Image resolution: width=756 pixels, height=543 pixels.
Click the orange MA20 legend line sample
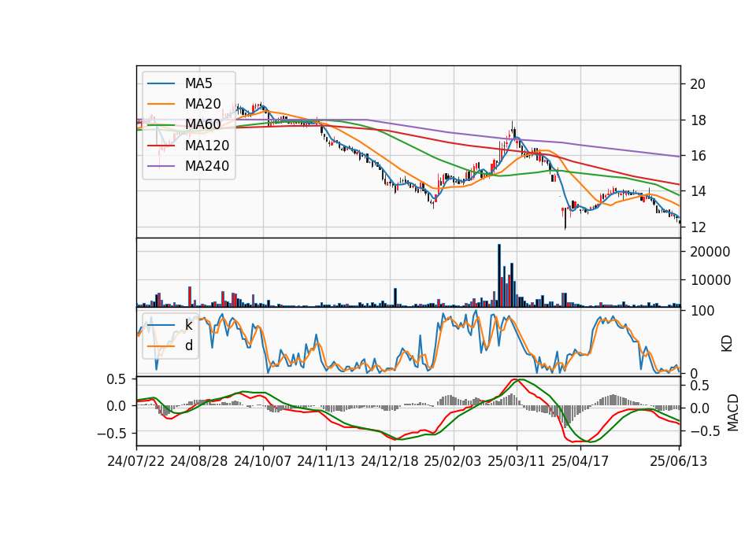coord(161,104)
